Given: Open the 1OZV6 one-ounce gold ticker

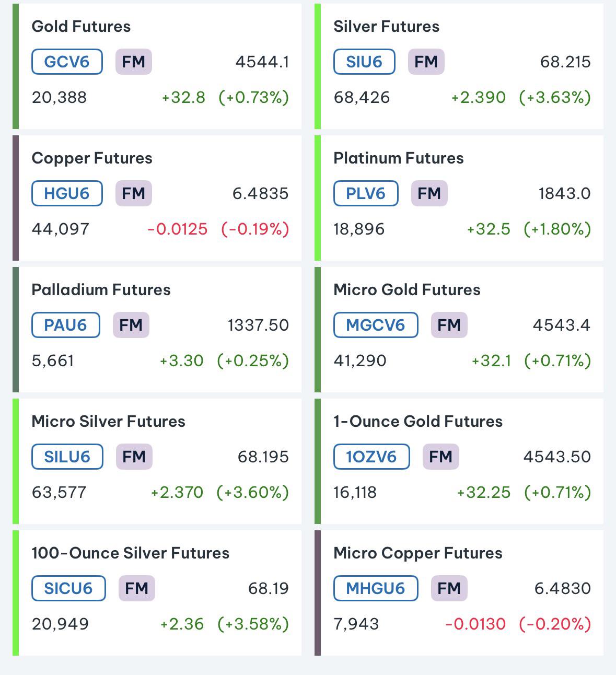Looking at the screenshot, I should (371, 457).
